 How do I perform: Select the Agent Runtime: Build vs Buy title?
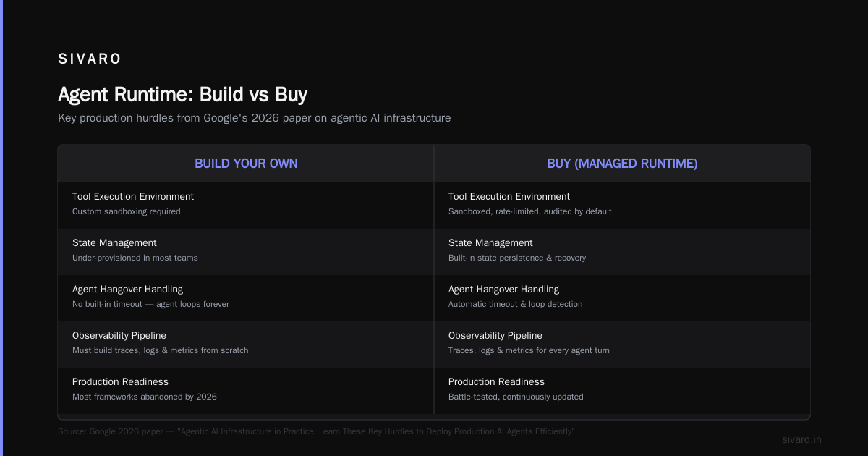click(182, 95)
